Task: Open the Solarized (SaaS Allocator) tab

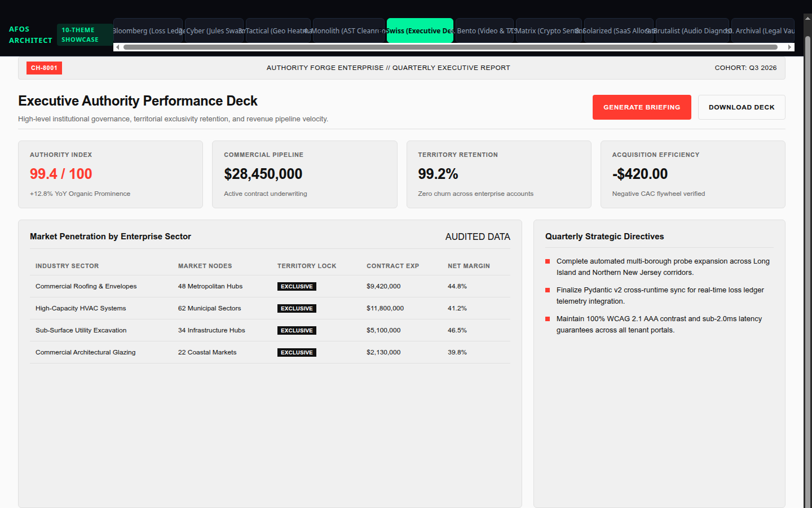Action: 619,30
